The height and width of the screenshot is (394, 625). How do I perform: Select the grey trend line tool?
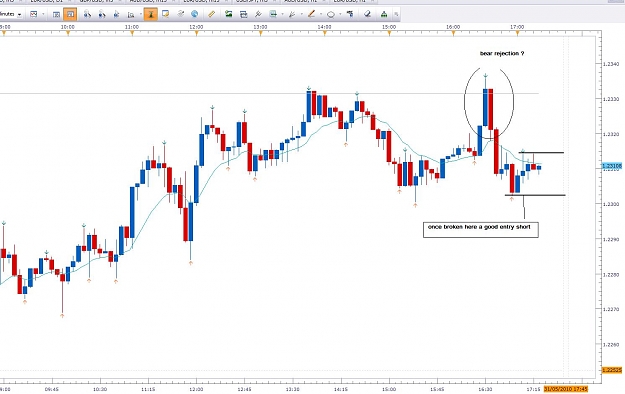tap(292, 14)
